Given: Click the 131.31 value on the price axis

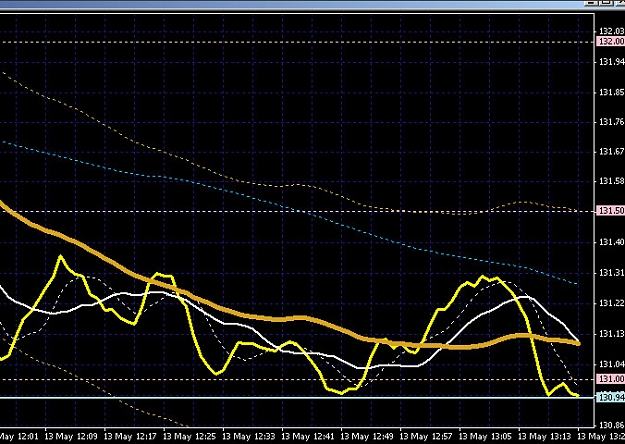Looking at the screenshot, I should (x=612, y=273).
